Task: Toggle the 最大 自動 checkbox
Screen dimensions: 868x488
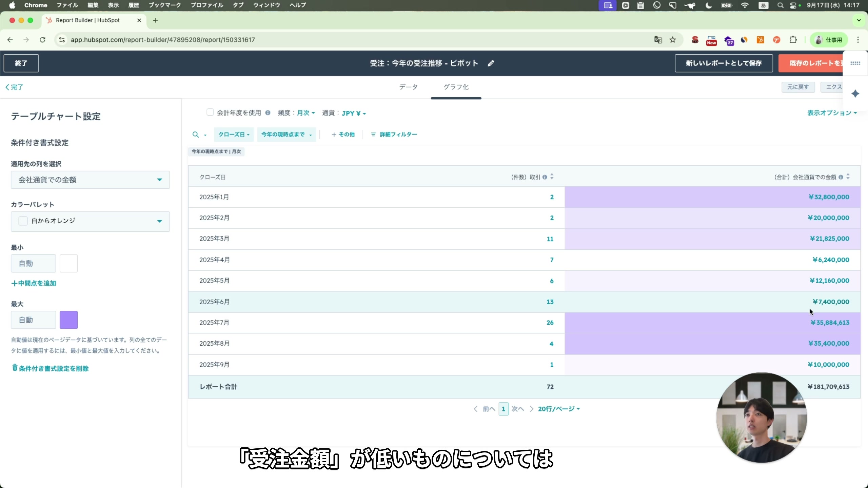Action: coord(33,320)
